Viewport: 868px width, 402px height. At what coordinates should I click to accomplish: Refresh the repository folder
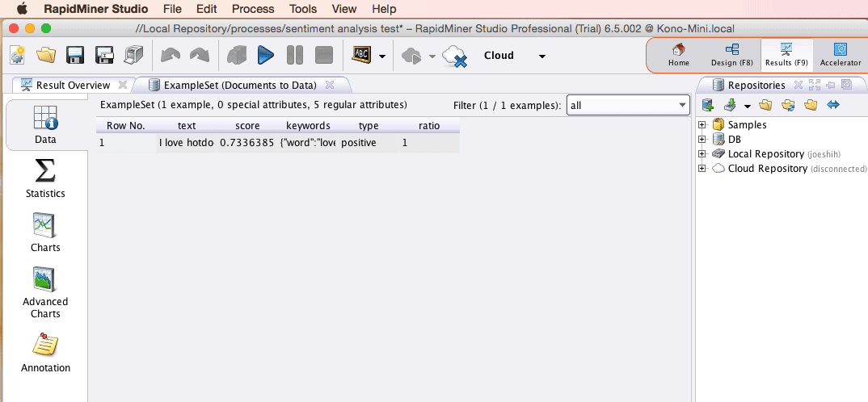click(x=788, y=105)
